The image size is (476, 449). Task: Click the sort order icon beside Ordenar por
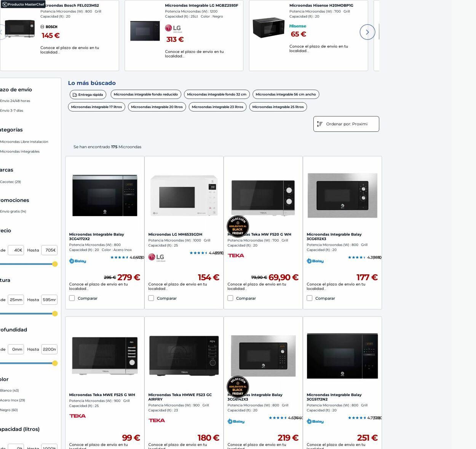[319, 124]
